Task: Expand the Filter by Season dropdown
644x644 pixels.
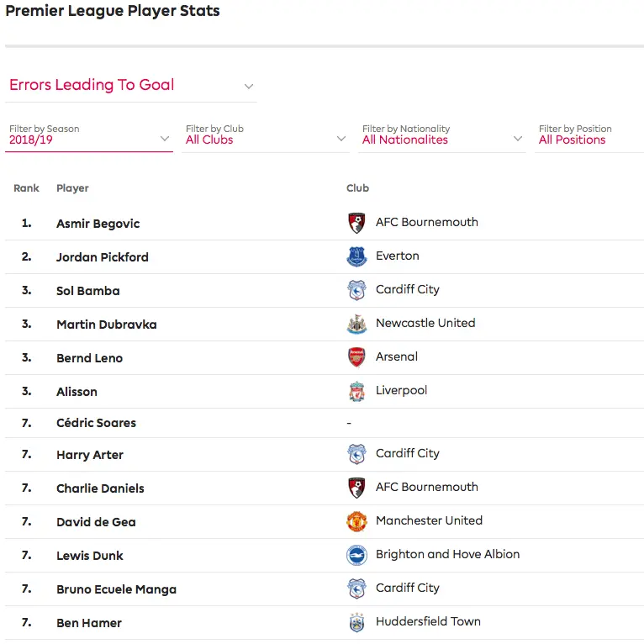Action: [x=88, y=135]
